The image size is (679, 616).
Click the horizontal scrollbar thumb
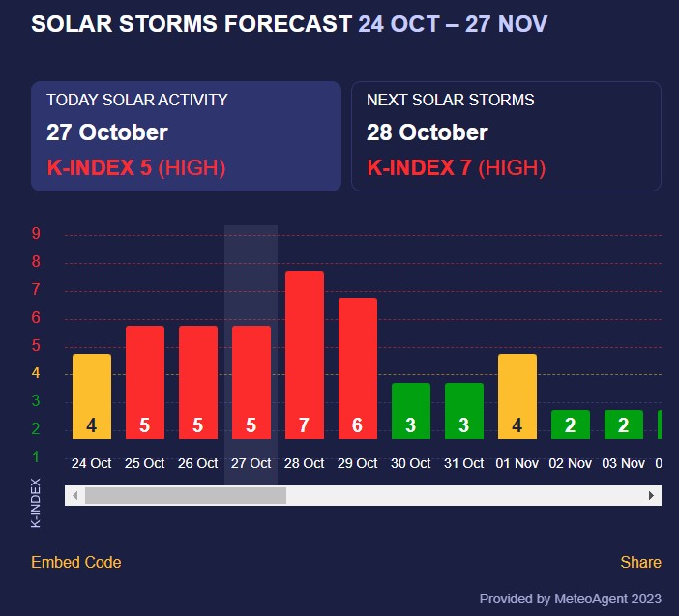(186, 495)
